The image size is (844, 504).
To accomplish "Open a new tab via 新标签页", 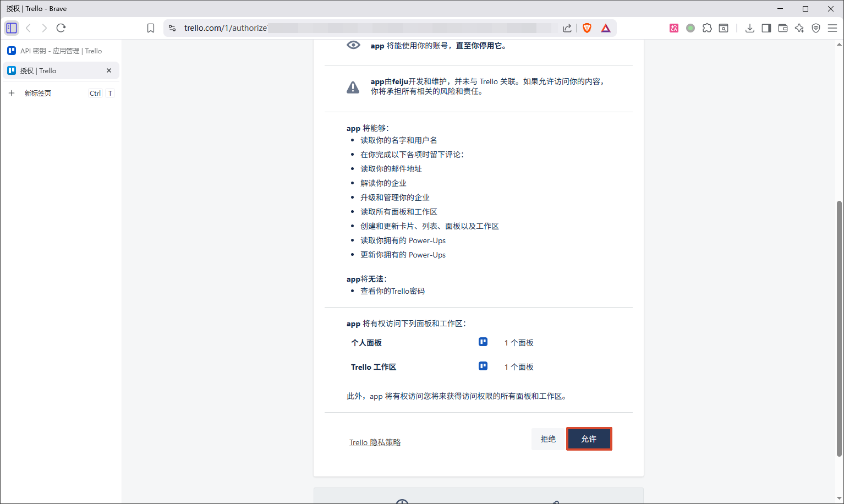I will 61,93.
